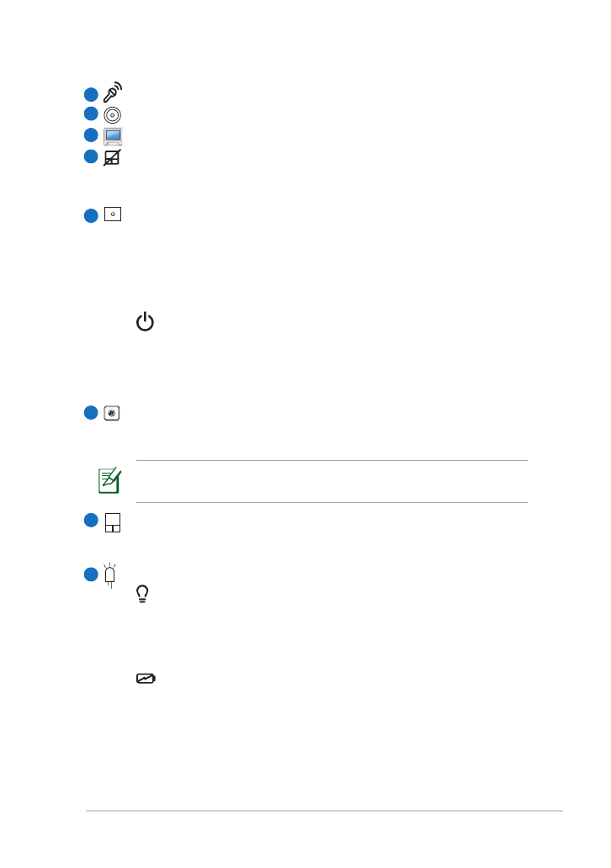Click the touchpad with two buttons icon
This screenshot has height=868, width=611.
coord(113,522)
